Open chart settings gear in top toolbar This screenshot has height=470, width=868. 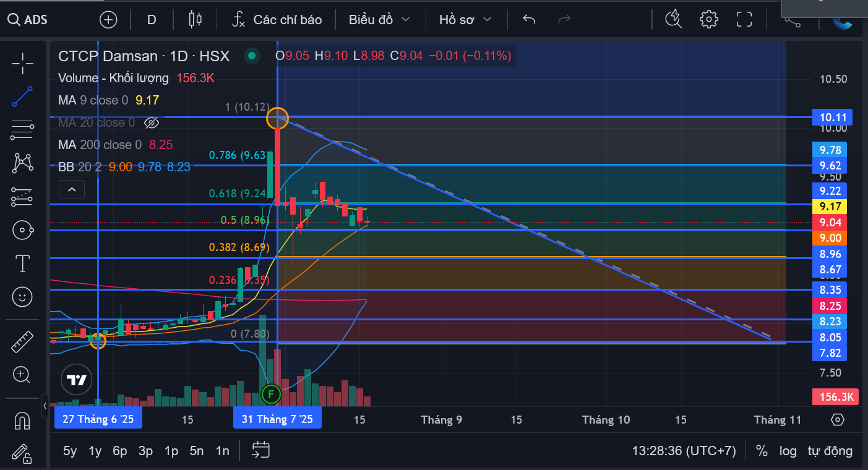[708, 20]
